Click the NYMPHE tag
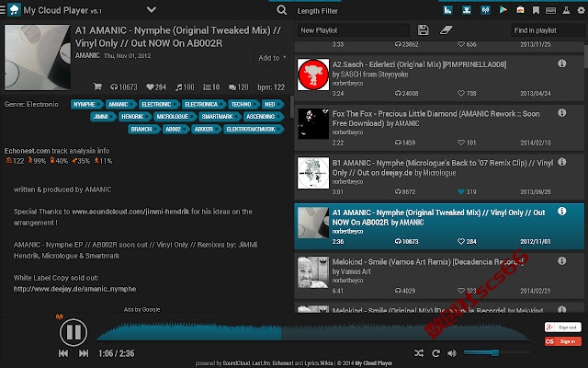This screenshot has width=588, height=368. click(86, 104)
